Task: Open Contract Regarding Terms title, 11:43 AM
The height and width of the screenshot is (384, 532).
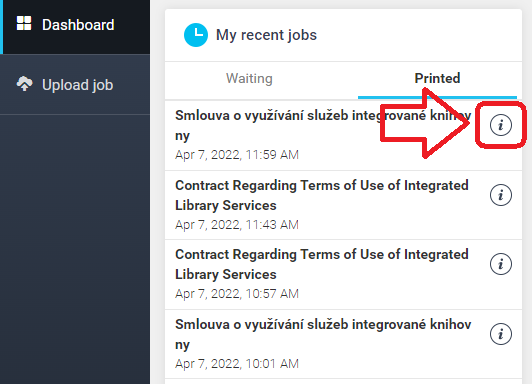Action: [322, 195]
